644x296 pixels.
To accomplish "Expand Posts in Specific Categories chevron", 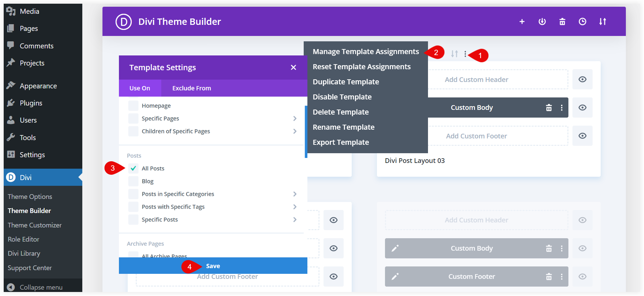I will point(295,194).
